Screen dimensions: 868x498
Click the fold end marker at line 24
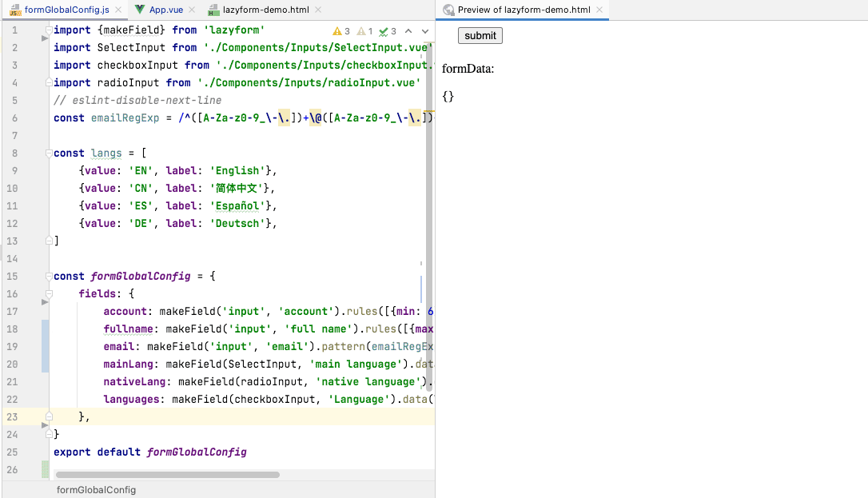49,434
